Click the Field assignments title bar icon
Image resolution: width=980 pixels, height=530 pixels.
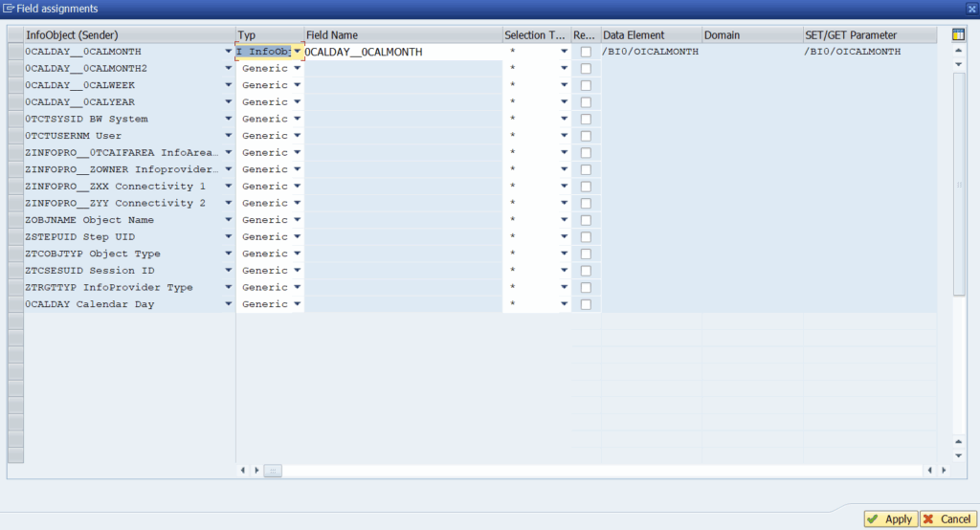click(x=8, y=9)
